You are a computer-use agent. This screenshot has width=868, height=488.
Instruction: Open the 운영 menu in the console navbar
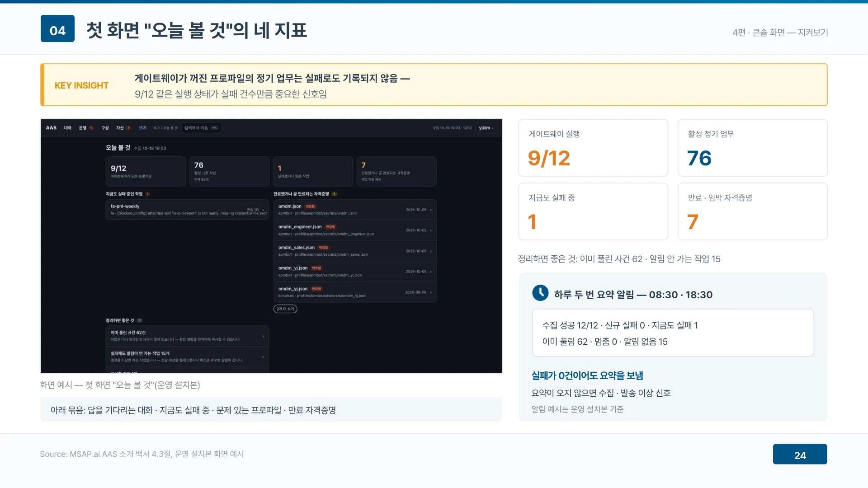pos(83,128)
